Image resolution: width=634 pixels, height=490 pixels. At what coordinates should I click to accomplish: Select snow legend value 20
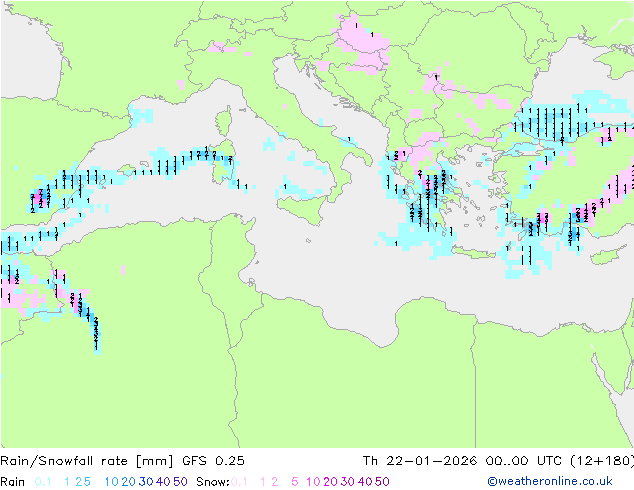click(330, 482)
